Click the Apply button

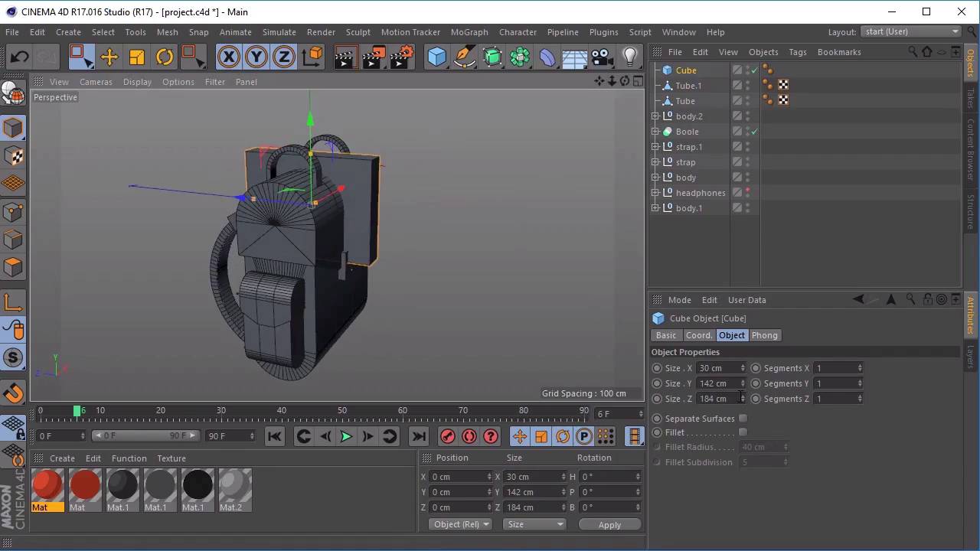(609, 524)
